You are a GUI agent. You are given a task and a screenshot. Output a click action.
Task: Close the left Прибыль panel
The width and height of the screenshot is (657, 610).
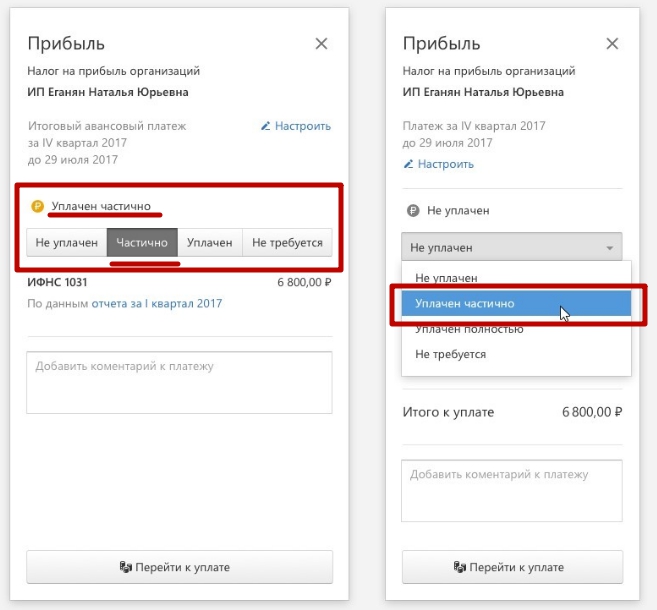(321, 44)
